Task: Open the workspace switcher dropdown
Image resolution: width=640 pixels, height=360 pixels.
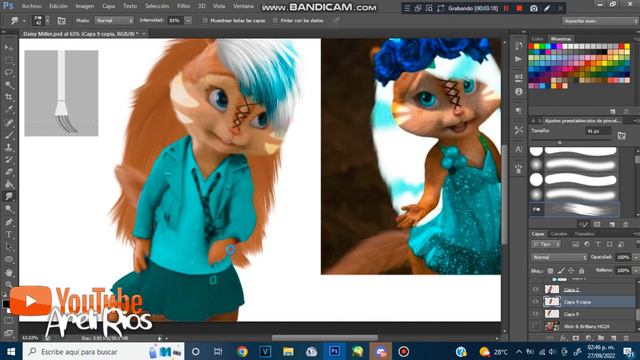Action: click(600, 21)
